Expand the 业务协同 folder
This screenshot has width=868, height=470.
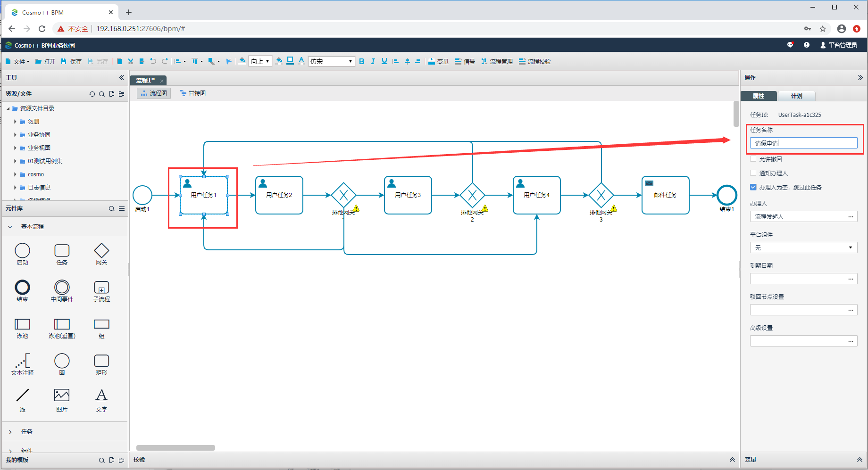[15, 135]
